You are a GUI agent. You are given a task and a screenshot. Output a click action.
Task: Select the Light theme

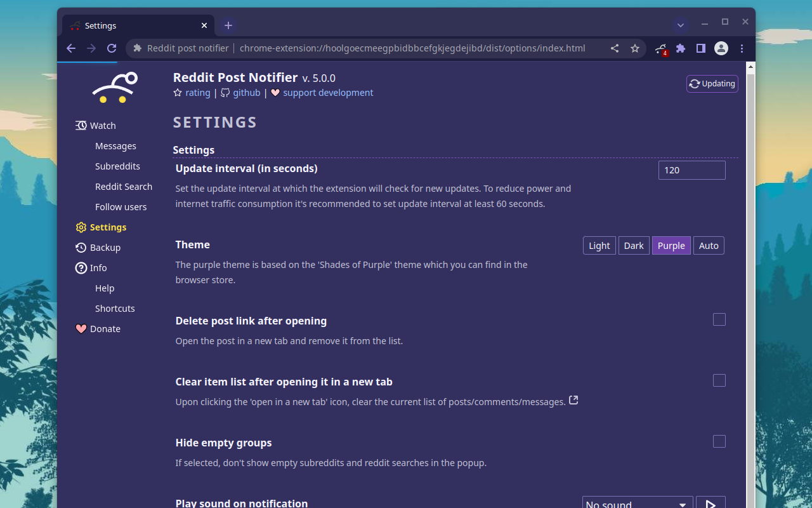599,246
